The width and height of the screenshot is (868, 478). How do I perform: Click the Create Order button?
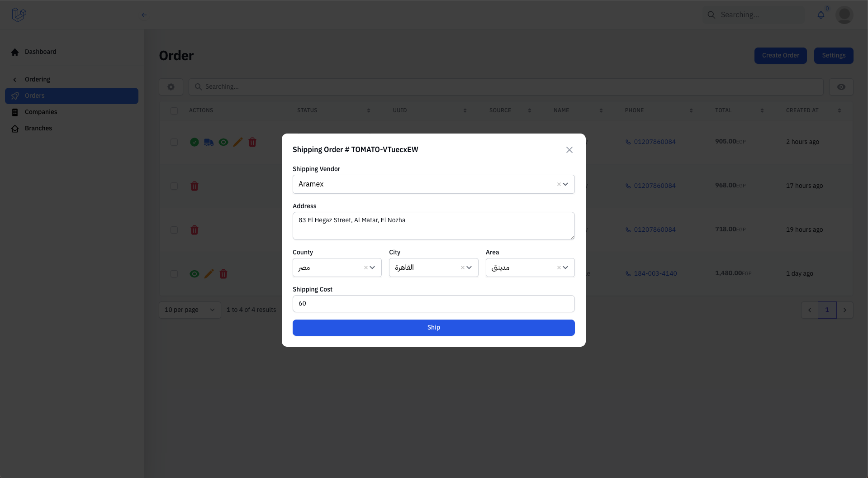780,56
